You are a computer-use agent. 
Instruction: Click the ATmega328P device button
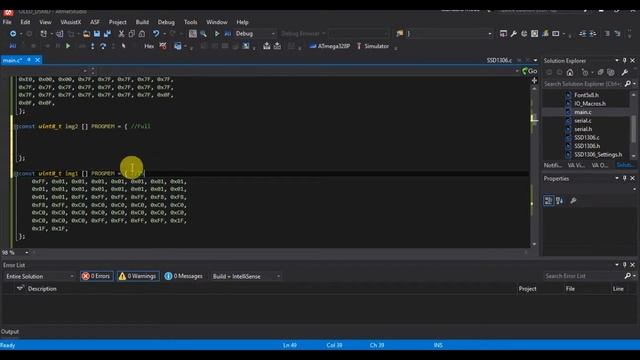click(330, 46)
